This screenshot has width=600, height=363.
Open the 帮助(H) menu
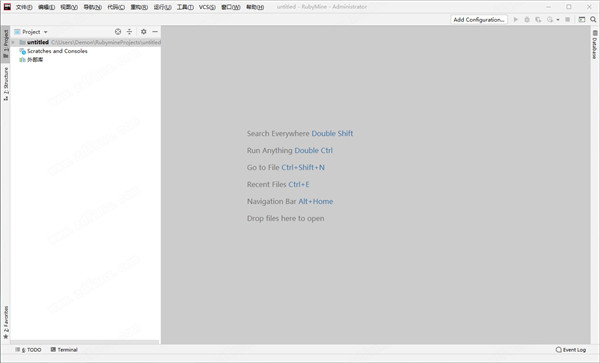255,7
